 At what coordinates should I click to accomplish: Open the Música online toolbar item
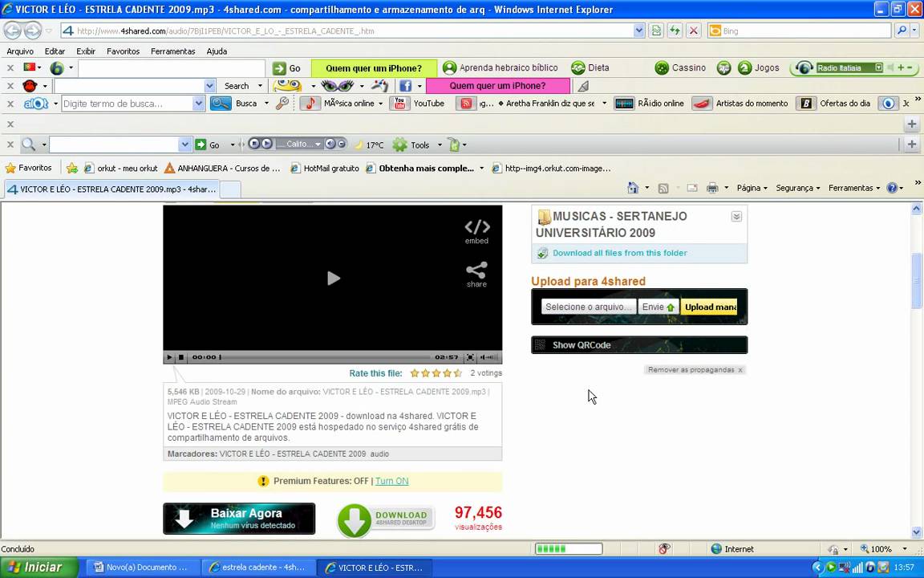tap(342, 104)
